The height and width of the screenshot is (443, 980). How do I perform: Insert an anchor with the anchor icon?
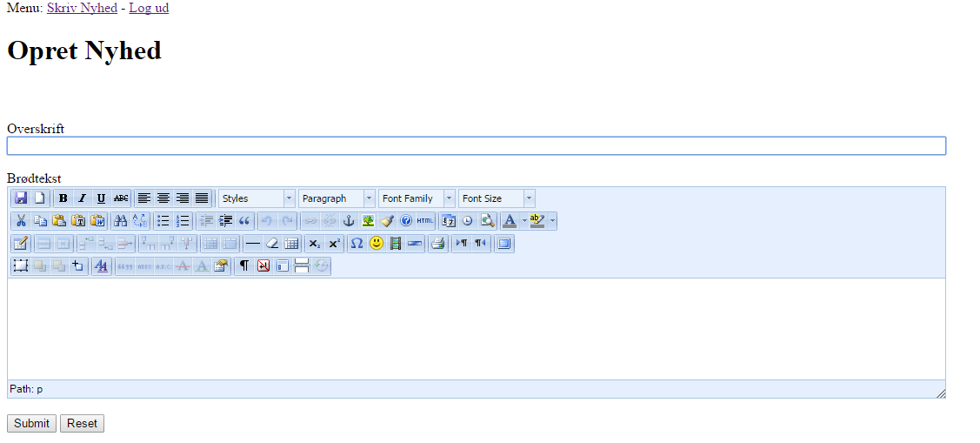coord(348,221)
